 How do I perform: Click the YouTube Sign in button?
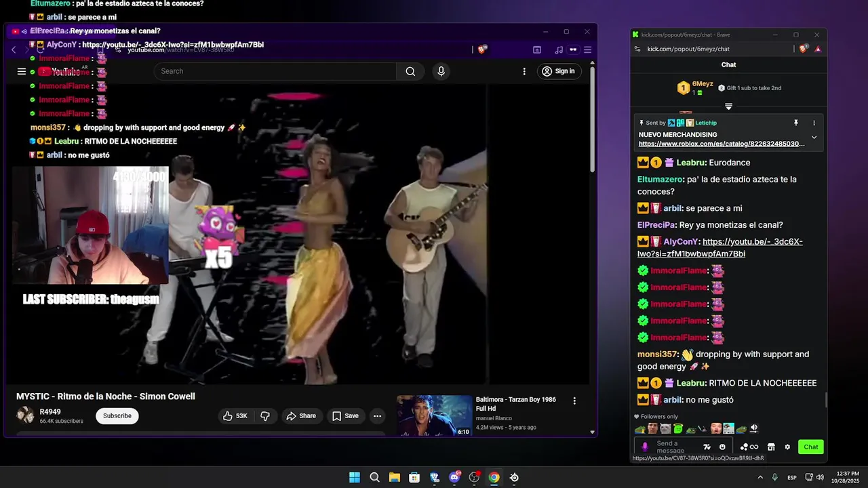(559, 71)
